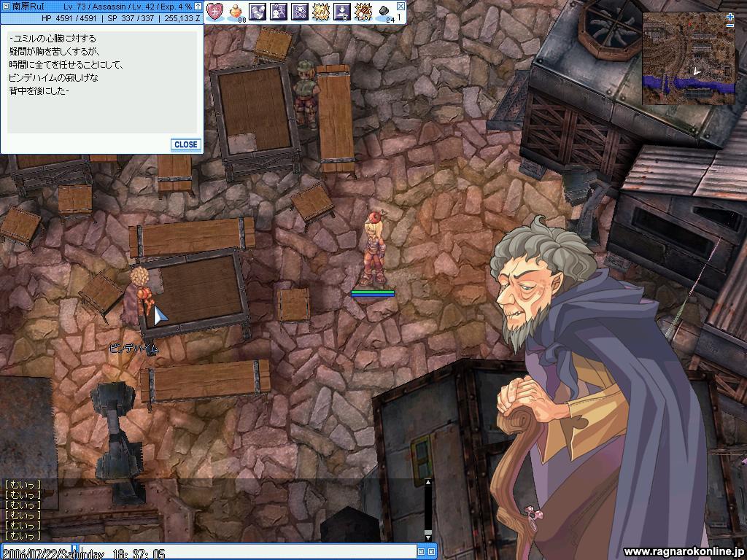Click the 255,133 Z zeny amount
Viewport: 747px width, 560px height.
[x=182, y=18]
